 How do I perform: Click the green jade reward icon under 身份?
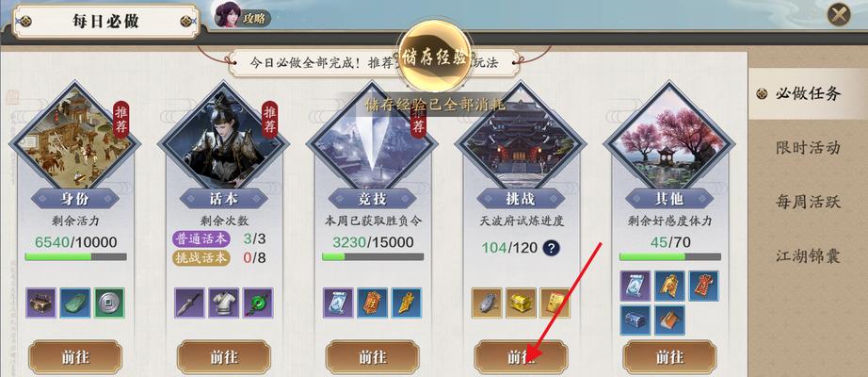tap(75, 303)
